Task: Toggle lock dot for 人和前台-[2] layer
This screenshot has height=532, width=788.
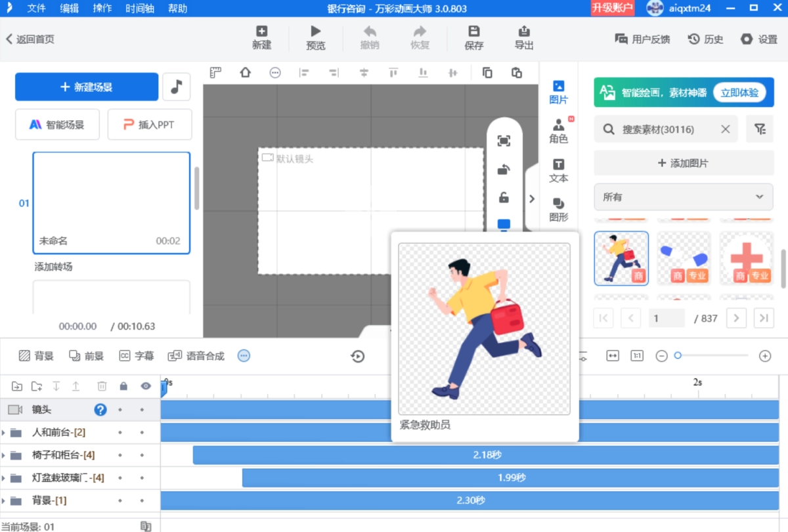Action: click(120, 433)
